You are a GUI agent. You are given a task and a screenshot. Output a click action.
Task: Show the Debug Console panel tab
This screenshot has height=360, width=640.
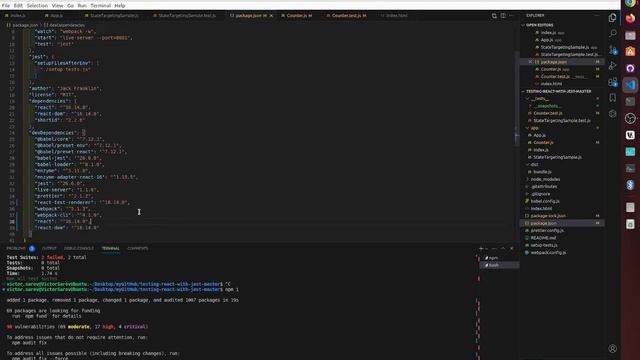78,248
